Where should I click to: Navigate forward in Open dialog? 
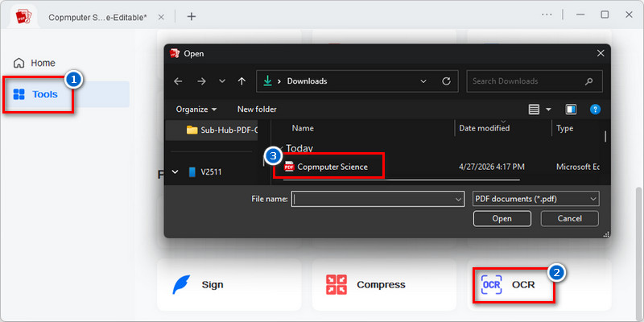(201, 81)
